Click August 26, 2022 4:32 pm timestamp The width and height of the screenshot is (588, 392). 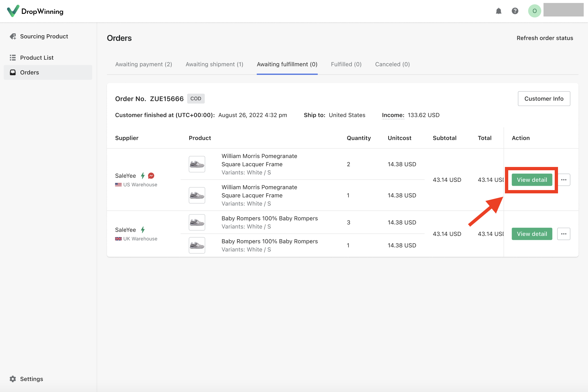253,115
